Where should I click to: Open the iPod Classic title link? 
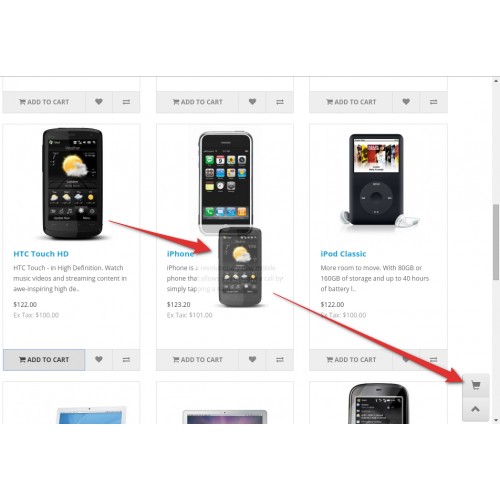coord(343,254)
